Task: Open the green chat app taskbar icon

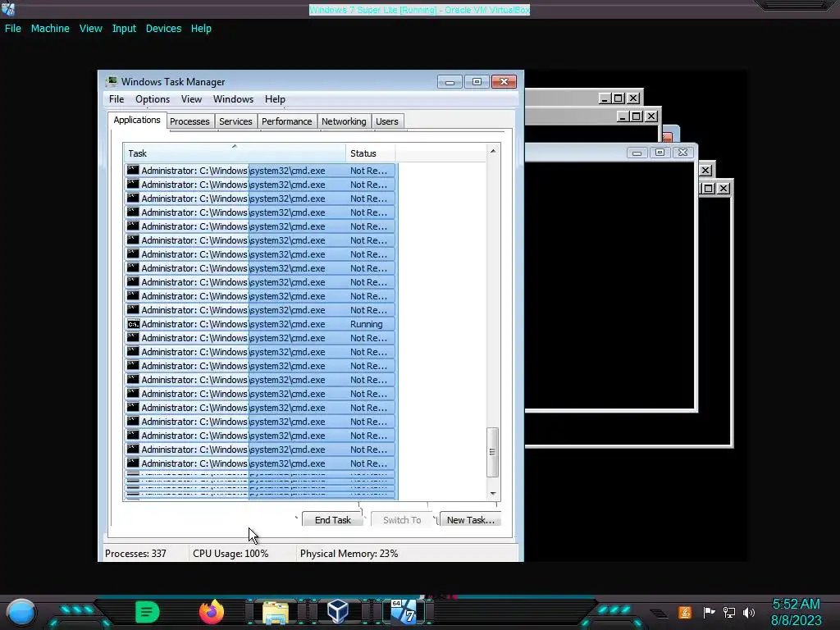Action: coord(147,612)
